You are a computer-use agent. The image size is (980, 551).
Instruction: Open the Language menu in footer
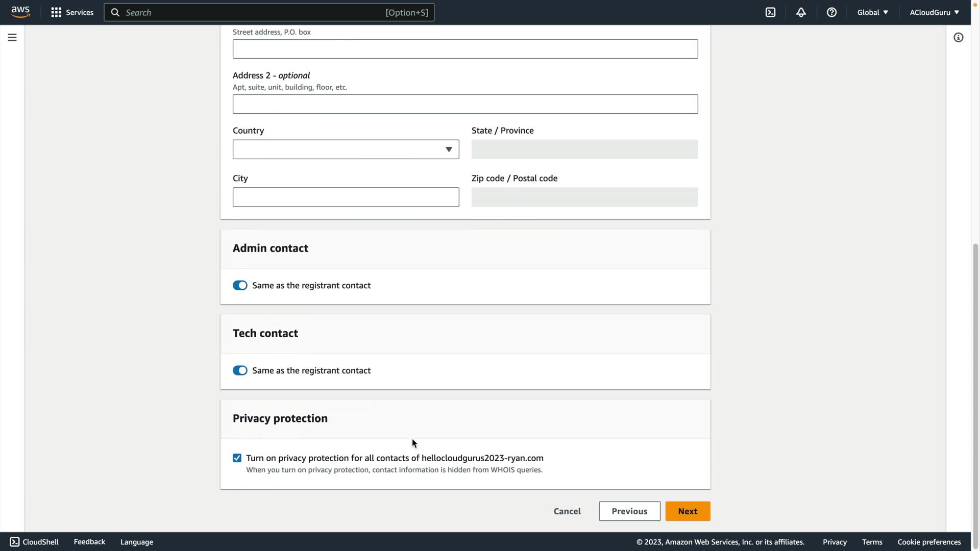pos(136,542)
